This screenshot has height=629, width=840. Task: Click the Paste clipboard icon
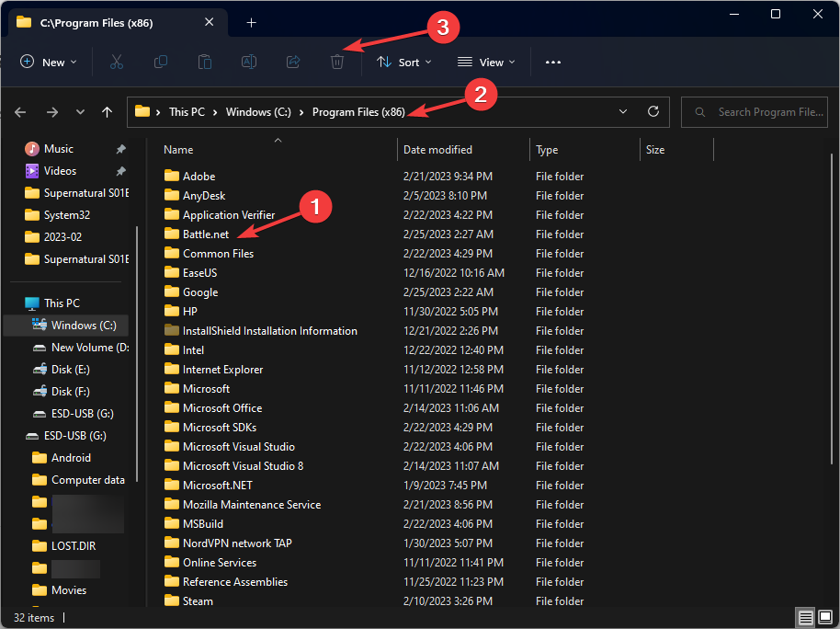point(205,63)
